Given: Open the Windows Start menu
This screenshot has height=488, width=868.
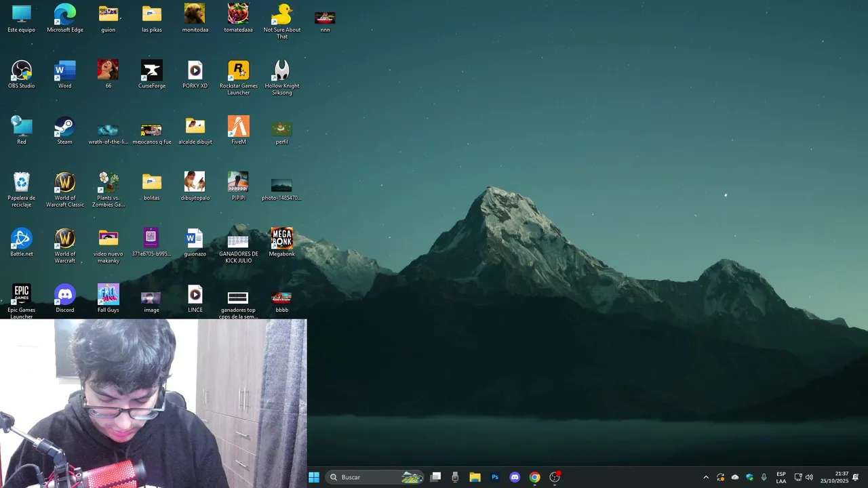Looking at the screenshot, I should [314, 477].
